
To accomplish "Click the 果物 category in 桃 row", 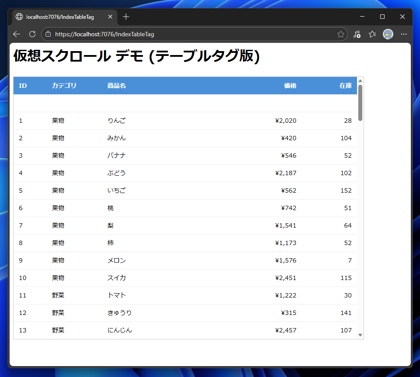I will tap(58, 208).
